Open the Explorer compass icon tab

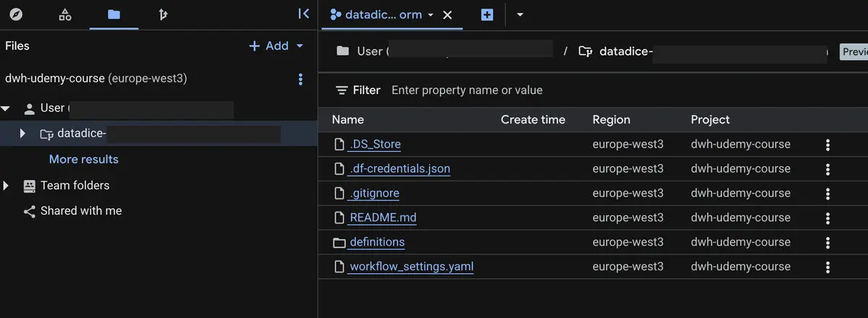pos(17,14)
